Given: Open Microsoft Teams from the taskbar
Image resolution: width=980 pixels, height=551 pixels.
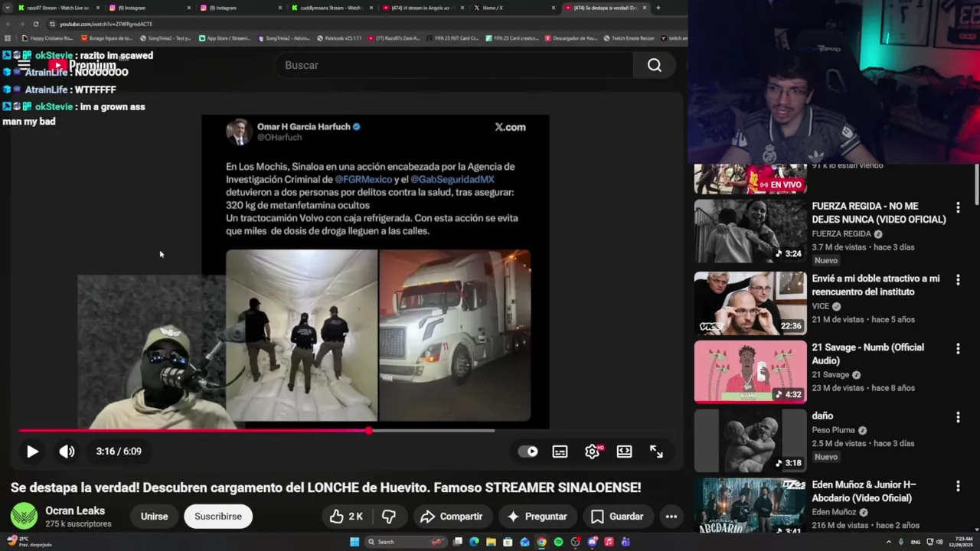Looking at the screenshot, I should pyautogui.click(x=626, y=542).
